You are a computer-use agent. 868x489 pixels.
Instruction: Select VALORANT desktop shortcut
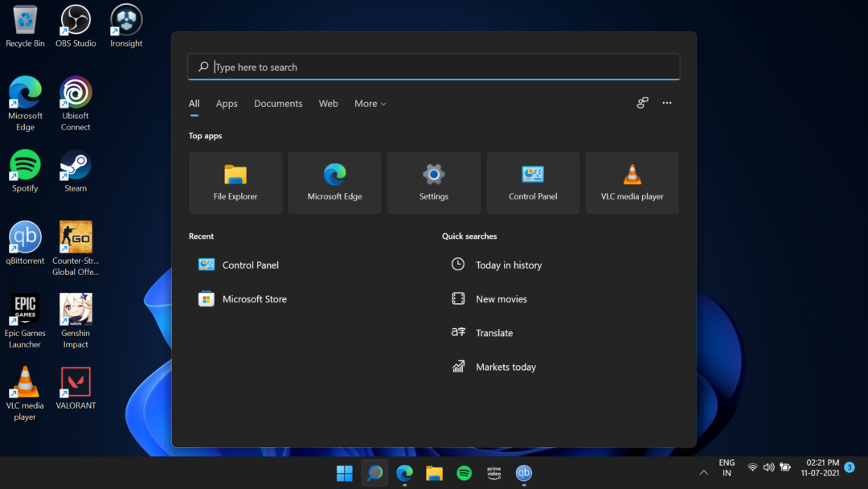[x=76, y=388]
